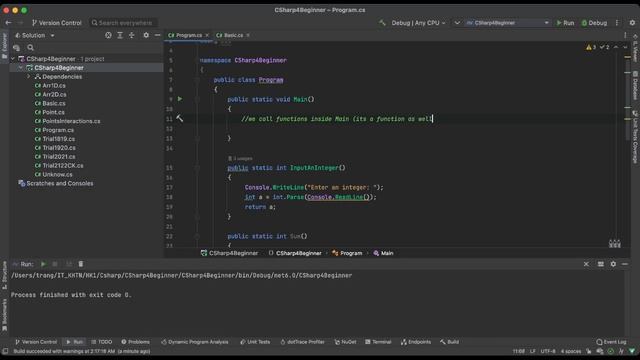The height and width of the screenshot is (360, 640).
Task: Open more actions kebab menu beside Debug
Action: coord(617,23)
